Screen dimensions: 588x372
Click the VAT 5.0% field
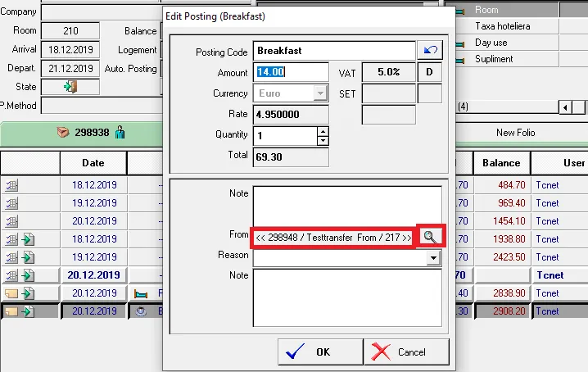[x=389, y=72]
